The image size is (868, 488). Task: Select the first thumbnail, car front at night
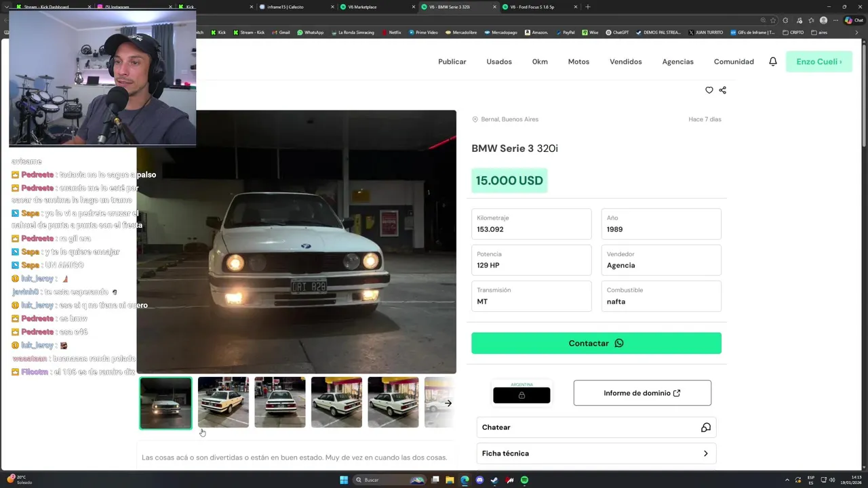point(166,403)
